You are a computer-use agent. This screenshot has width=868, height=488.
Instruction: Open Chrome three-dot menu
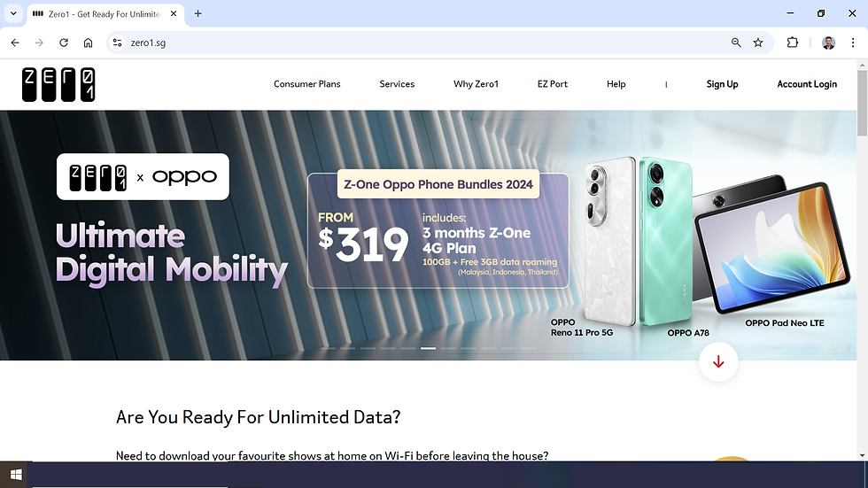[853, 43]
